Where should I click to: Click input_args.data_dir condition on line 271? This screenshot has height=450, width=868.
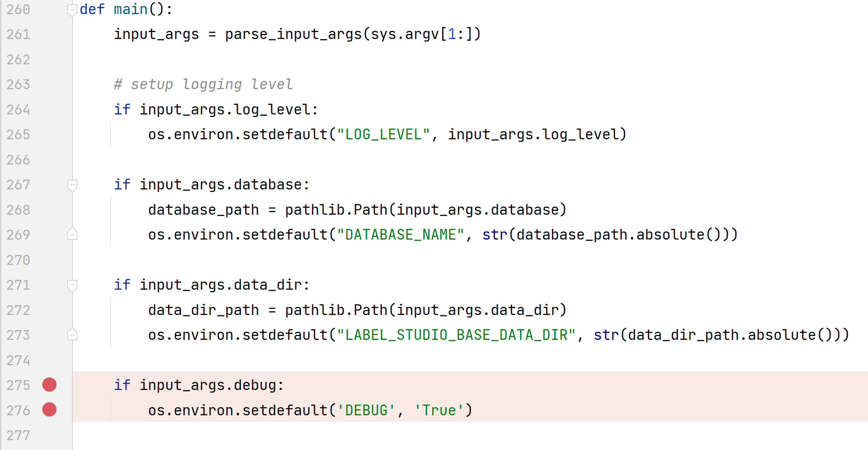[221, 285]
